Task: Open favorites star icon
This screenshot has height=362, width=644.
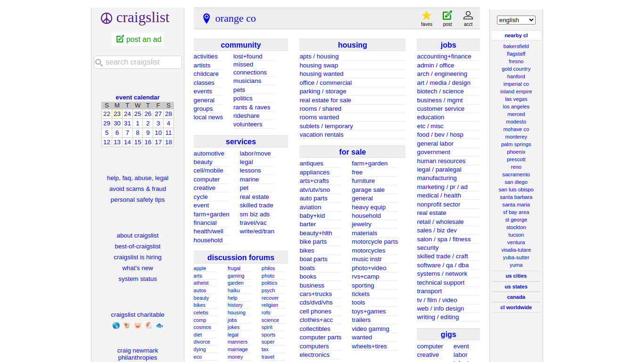Action: [427, 16]
